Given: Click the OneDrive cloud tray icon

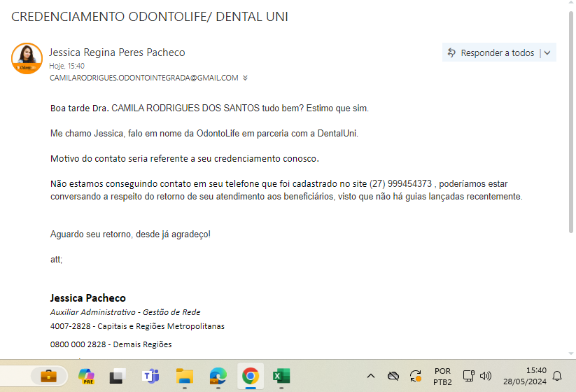Looking at the screenshot, I should [393, 376].
